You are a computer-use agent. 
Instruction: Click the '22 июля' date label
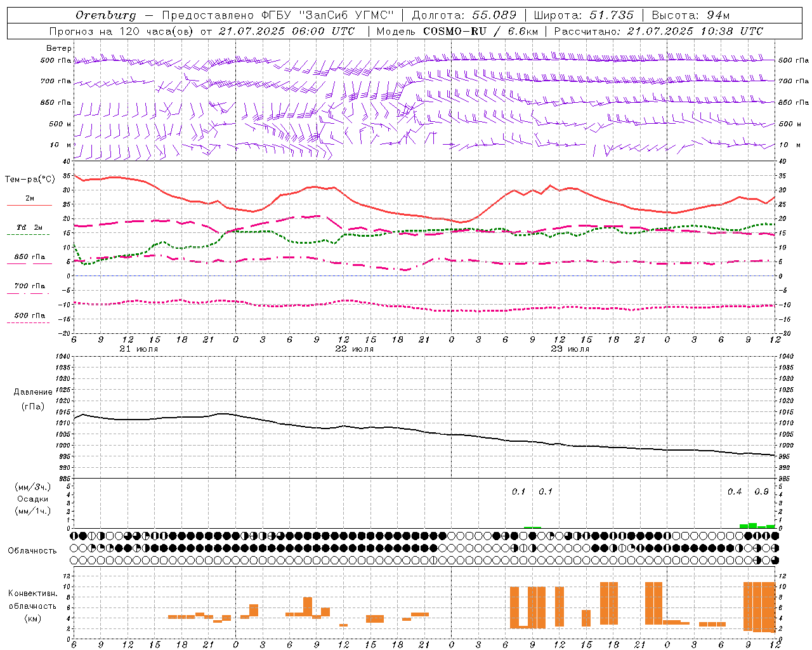tap(354, 349)
